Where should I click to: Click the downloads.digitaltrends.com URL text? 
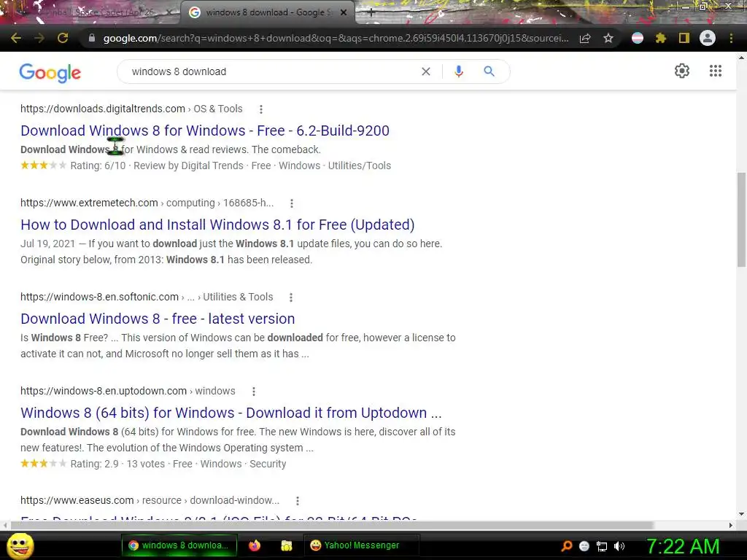point(103,109)
